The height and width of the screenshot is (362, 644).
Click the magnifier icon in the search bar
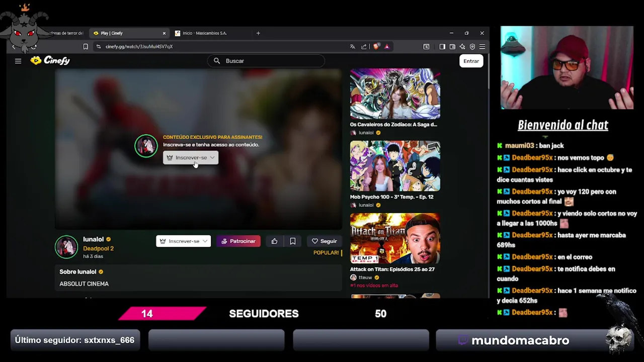(x=217, y=61)
